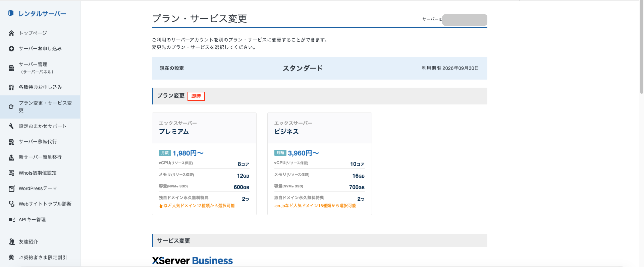Go to 新サーバー簡単移行 page
This screenshot has height=267, width=644.
[x=40, y=157]
